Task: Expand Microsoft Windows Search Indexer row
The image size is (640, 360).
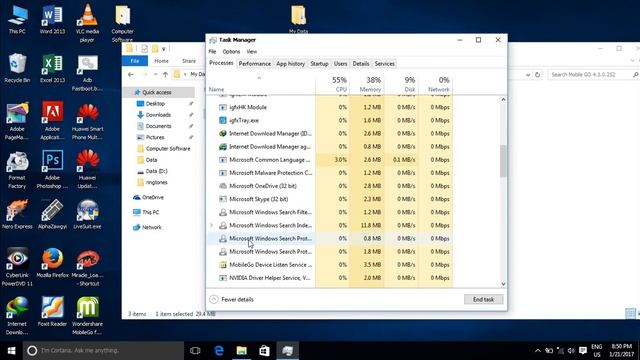Action: tap(211, 225)
